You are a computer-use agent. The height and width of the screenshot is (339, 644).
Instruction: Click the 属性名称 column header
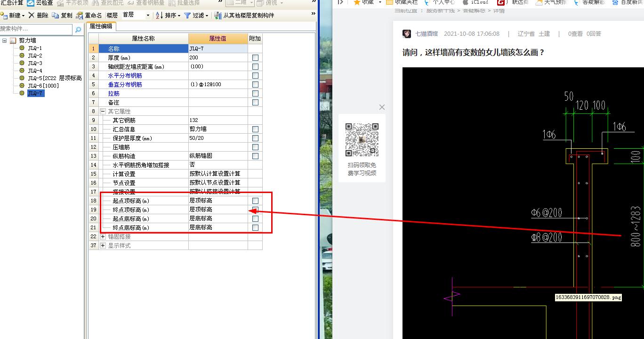coord(143,39)
